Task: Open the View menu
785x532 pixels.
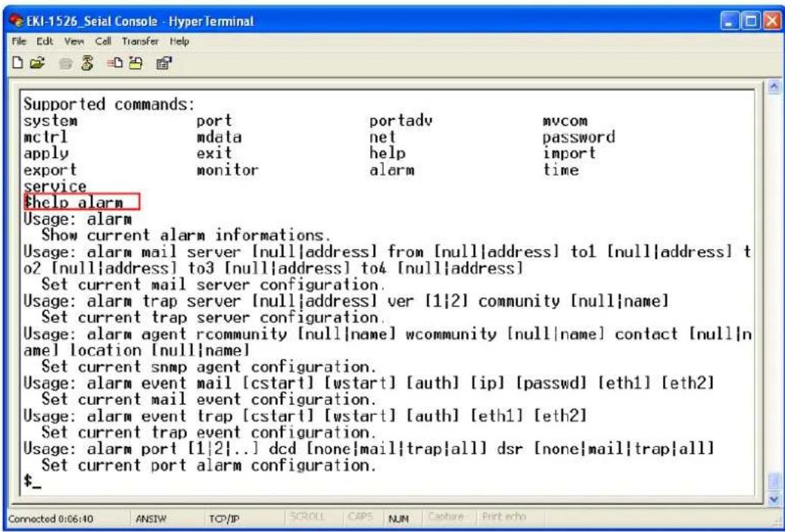Action: click(73, 41)
